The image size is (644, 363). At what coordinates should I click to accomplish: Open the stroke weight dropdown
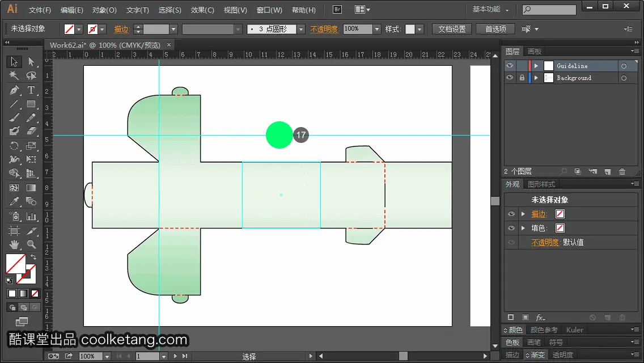point(173,29)
